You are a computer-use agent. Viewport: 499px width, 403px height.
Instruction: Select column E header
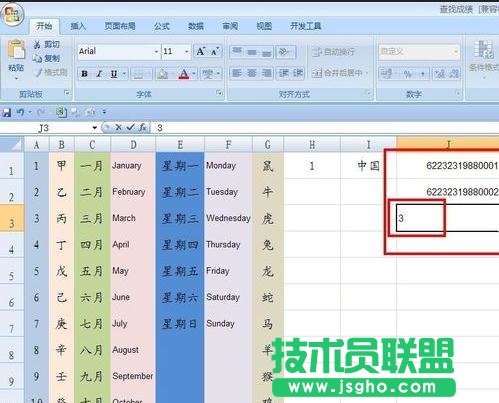[x=180, y=145]
